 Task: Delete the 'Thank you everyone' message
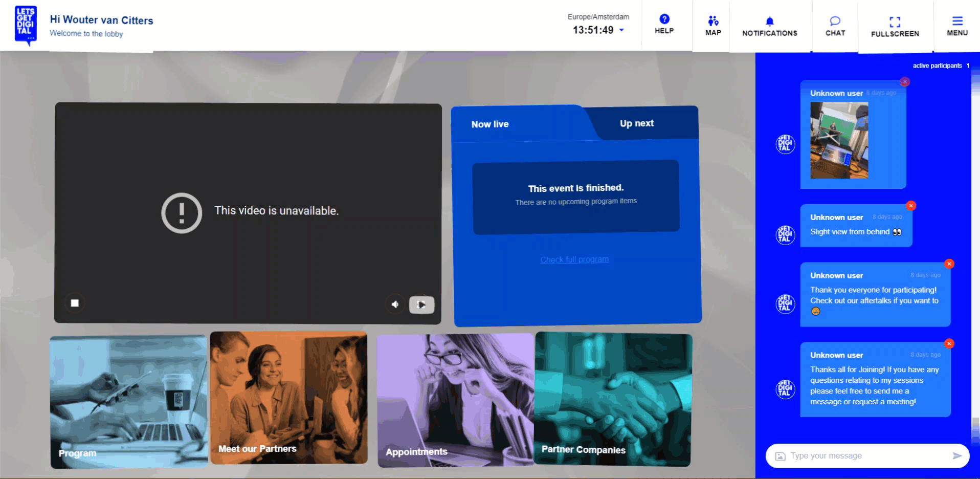coord(949,264)
